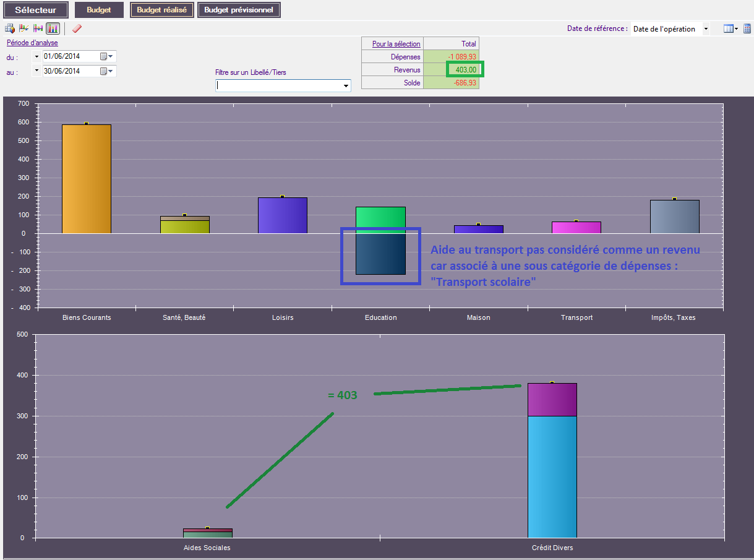Click the 'Pour la sélection' link
754x560 pixels.
(x=396, y=44)
